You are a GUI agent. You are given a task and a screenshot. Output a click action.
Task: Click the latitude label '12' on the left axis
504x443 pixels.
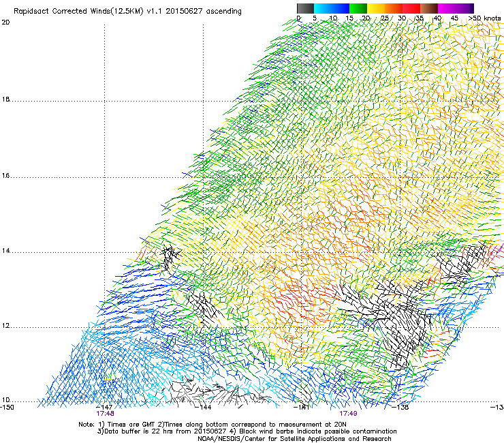click(x=5, y=326)
